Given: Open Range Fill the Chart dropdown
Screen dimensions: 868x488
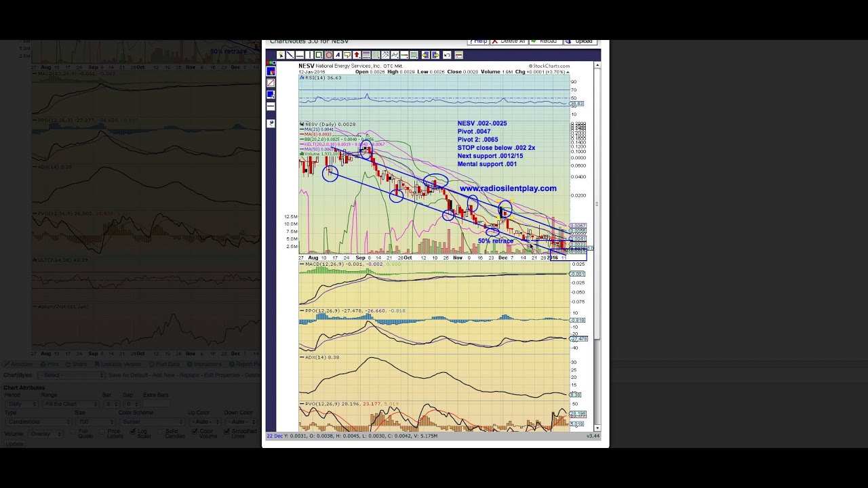Looking at the screenshot, I should point(71,404).
